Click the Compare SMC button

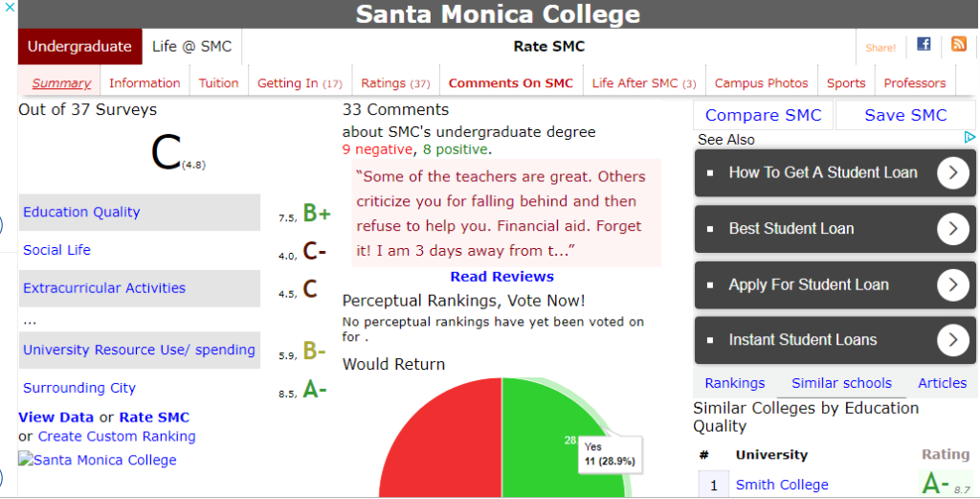point(763,115)
